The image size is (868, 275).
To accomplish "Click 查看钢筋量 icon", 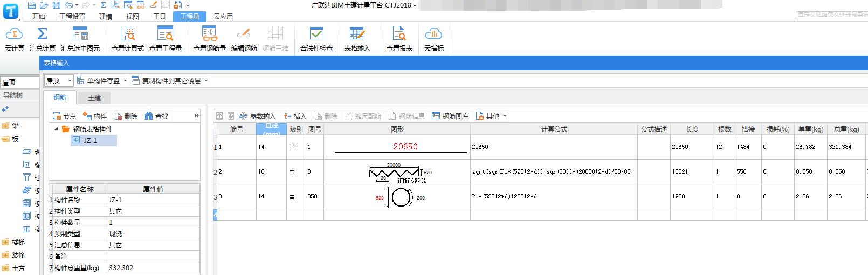I will 210,39.
